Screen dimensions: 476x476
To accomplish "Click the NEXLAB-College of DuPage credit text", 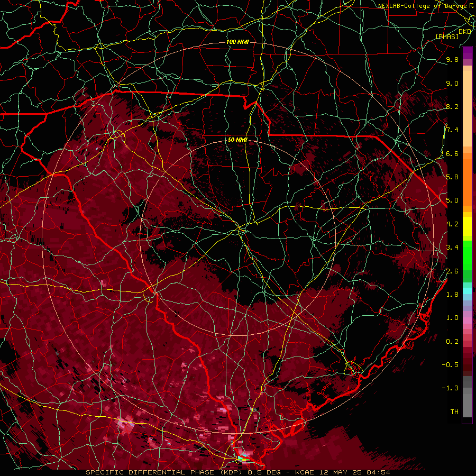I will click(x=422, y=6).
